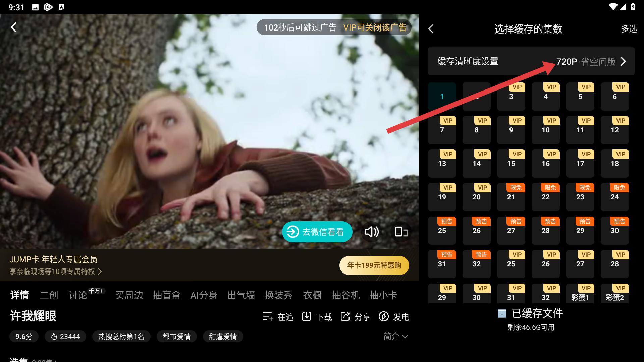
Task: Mute the ad with the speaker icon
Action: [371, 232]
